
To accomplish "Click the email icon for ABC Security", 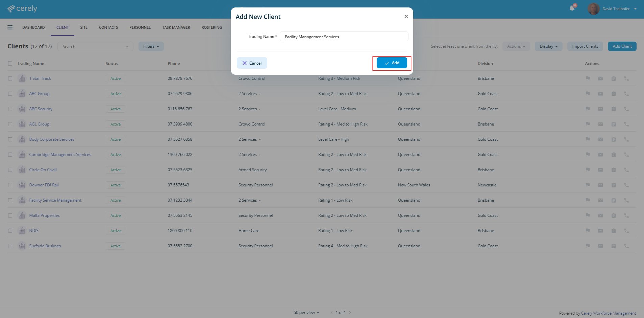I will 600,109.
